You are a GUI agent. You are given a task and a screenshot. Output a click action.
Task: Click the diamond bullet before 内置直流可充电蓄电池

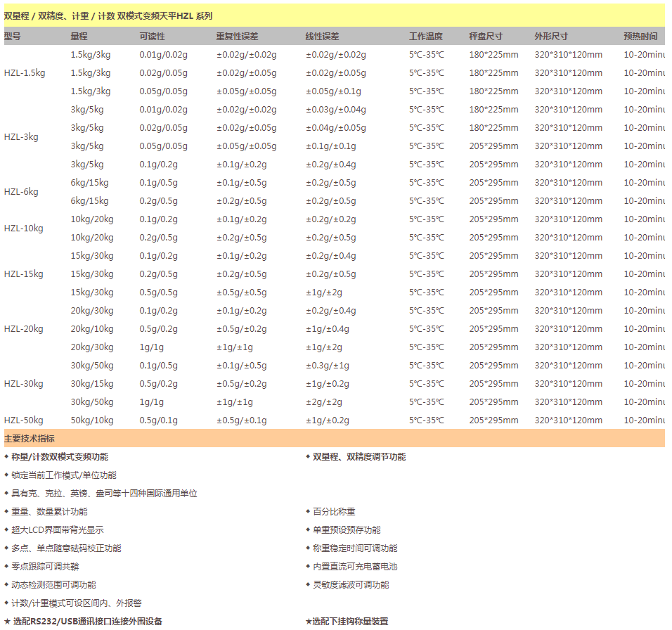308,567
